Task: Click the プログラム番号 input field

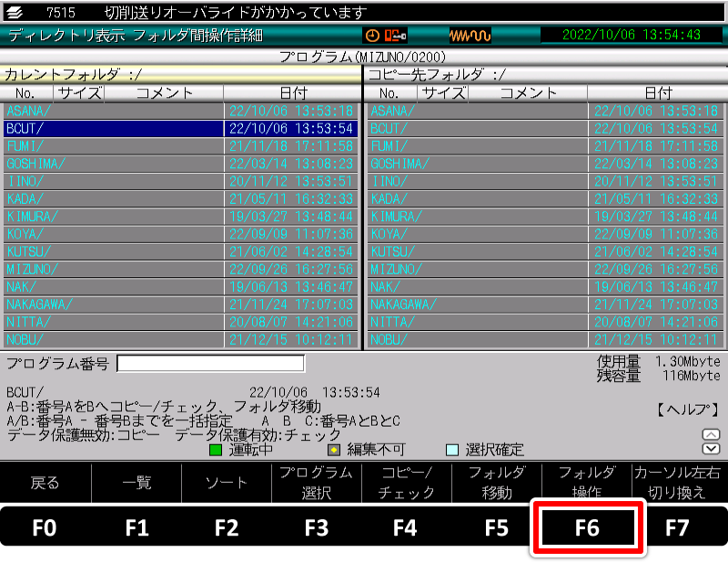Action: coord(209,362)
